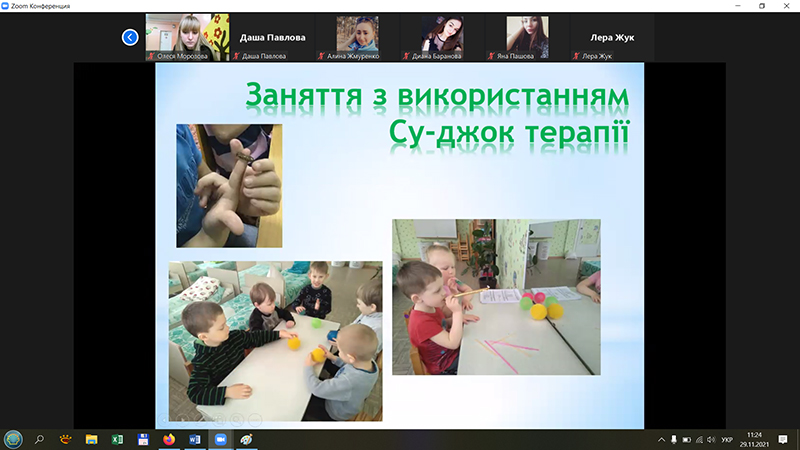Click the taskbar search magnifier icon

pos(40,439)
